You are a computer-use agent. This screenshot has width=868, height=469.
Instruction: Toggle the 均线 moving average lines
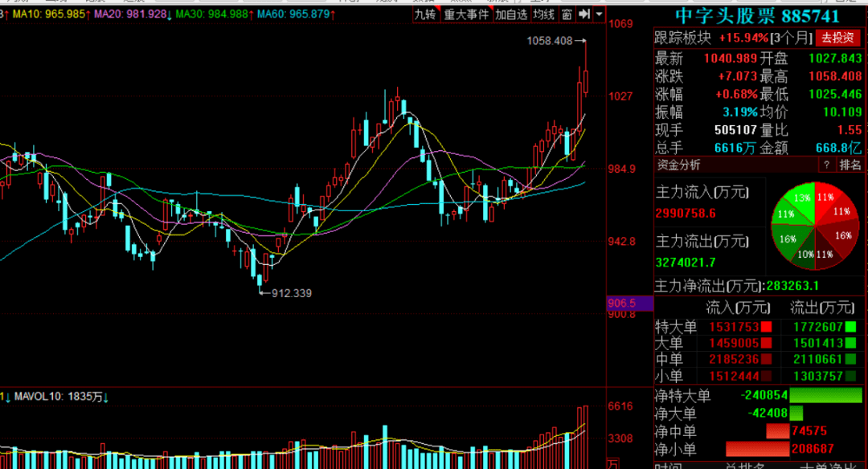click(x=543, y=14)
